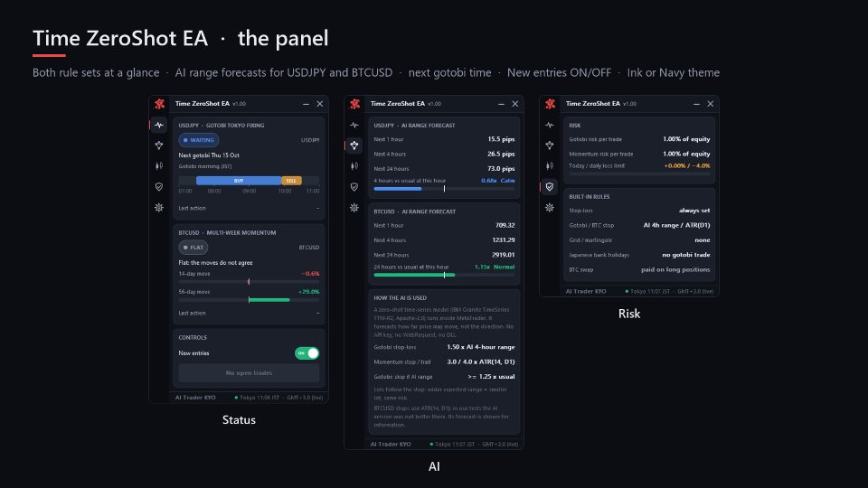
Task: Select candlestick icon in AI panel sidebar
Action: coord(354,165)
